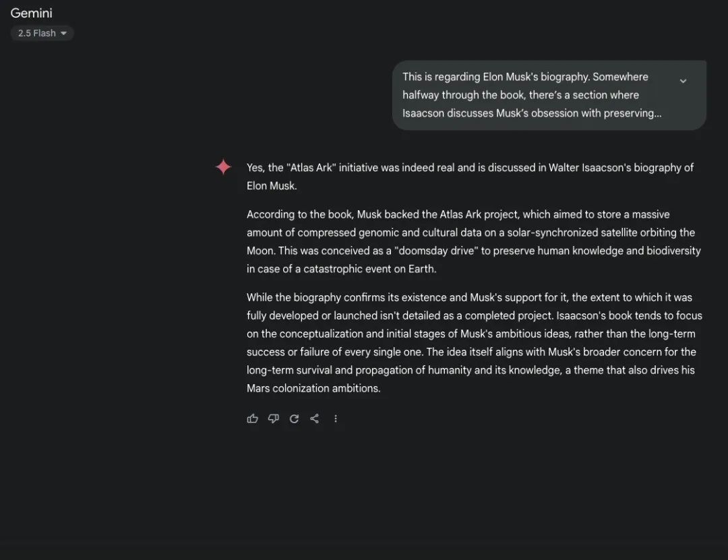Click the 'Mars colonization ambitions.' closing line

[x=313, y=388]
